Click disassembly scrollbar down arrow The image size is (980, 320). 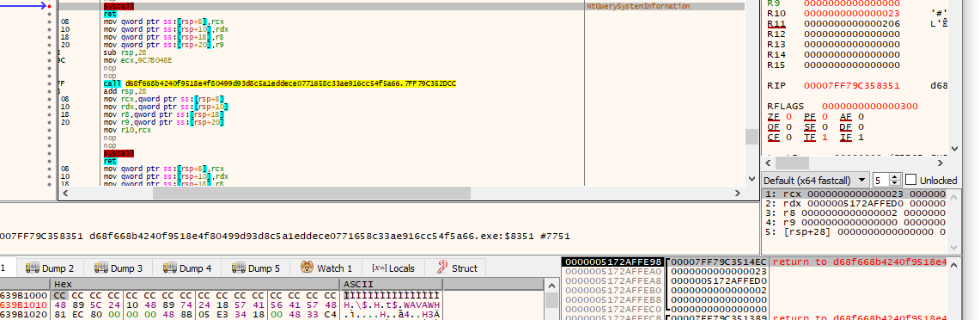tap(752, 179)
